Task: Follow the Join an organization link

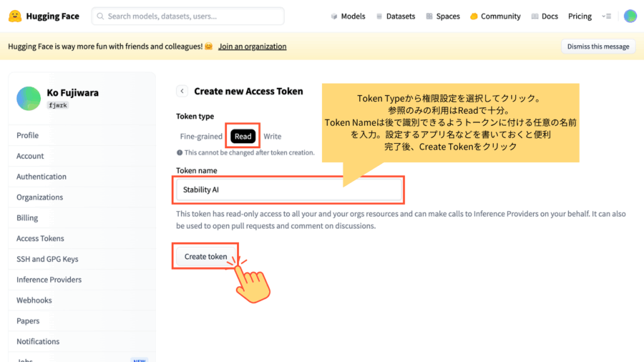Action: [252, 47]
